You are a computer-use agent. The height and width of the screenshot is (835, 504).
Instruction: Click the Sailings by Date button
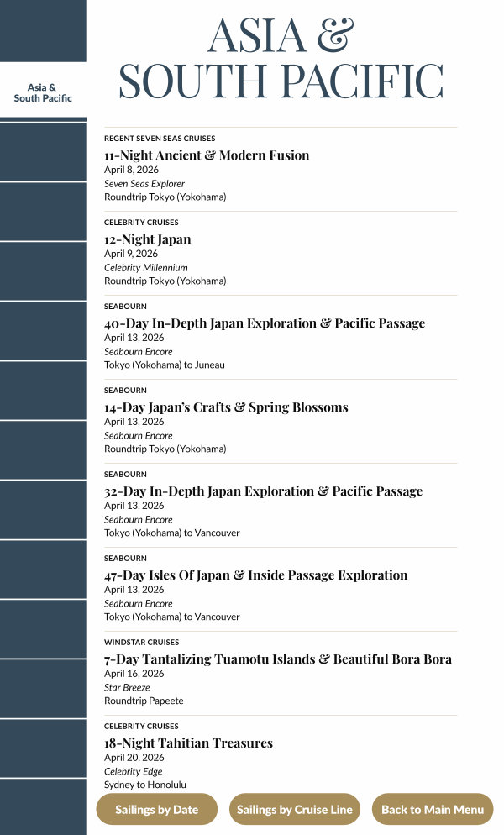157,810
